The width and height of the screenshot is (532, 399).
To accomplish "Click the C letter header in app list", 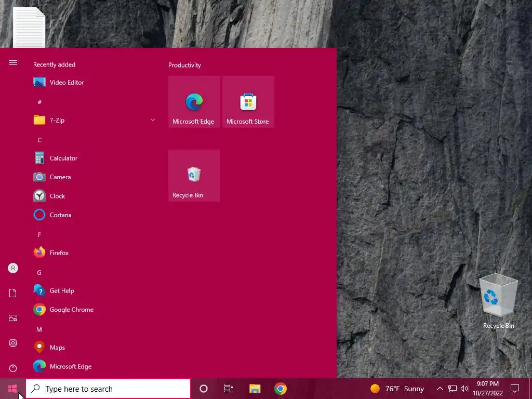I will click(39, 140).
